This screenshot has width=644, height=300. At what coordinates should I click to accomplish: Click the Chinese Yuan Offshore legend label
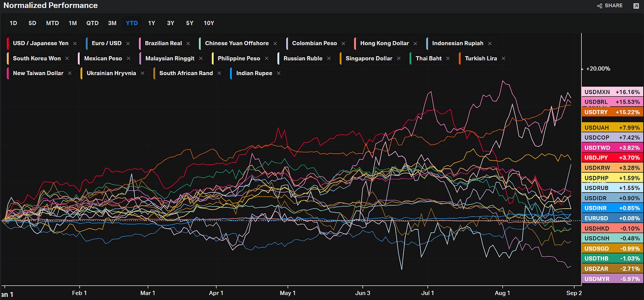[237, 43]
